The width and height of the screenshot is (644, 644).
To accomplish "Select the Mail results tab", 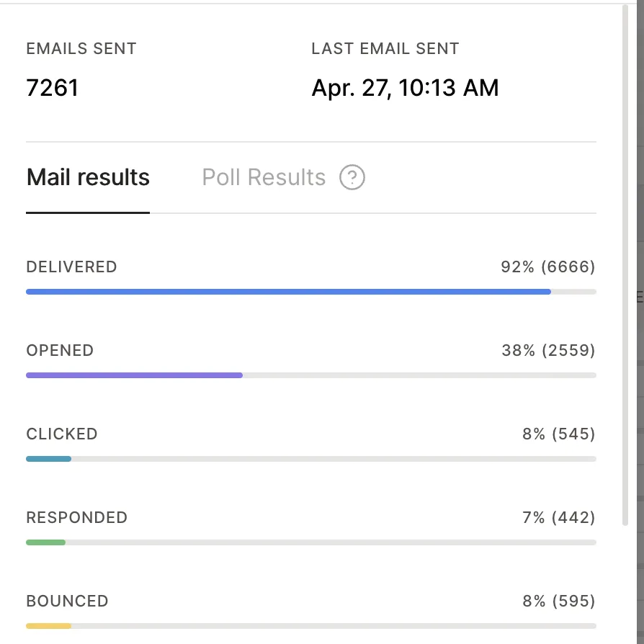I will tap(88, 177).
